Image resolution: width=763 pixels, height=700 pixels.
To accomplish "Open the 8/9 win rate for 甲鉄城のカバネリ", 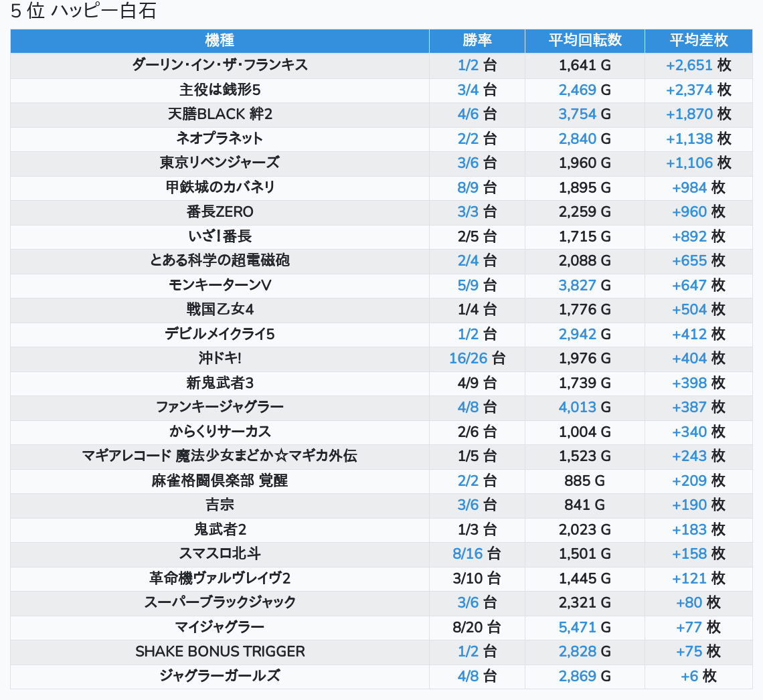I will [x=468, y=187].
